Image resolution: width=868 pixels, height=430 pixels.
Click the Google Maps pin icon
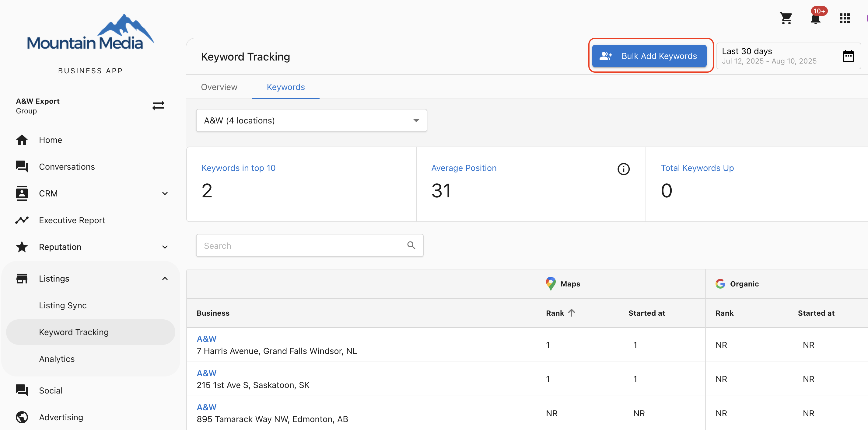[551, 283]
